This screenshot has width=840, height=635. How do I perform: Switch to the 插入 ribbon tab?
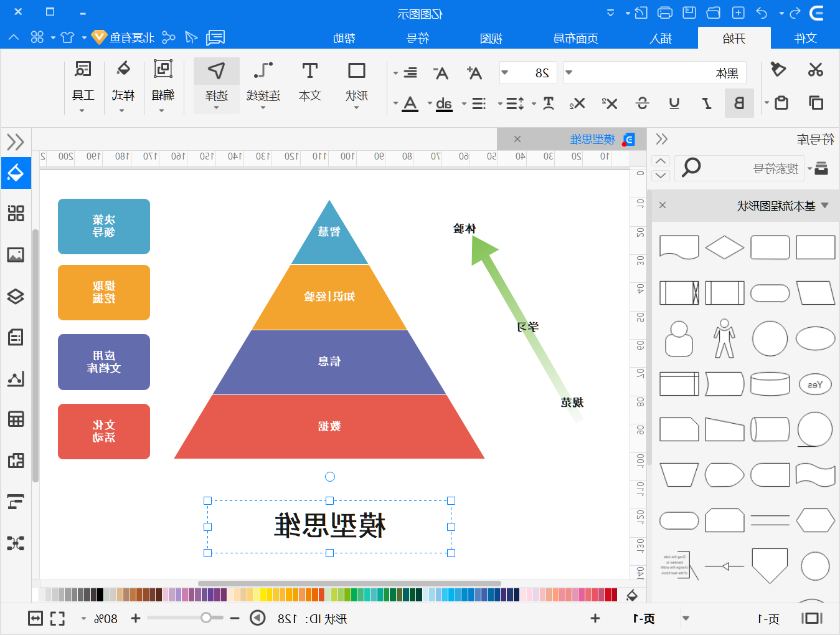[661, 38]
